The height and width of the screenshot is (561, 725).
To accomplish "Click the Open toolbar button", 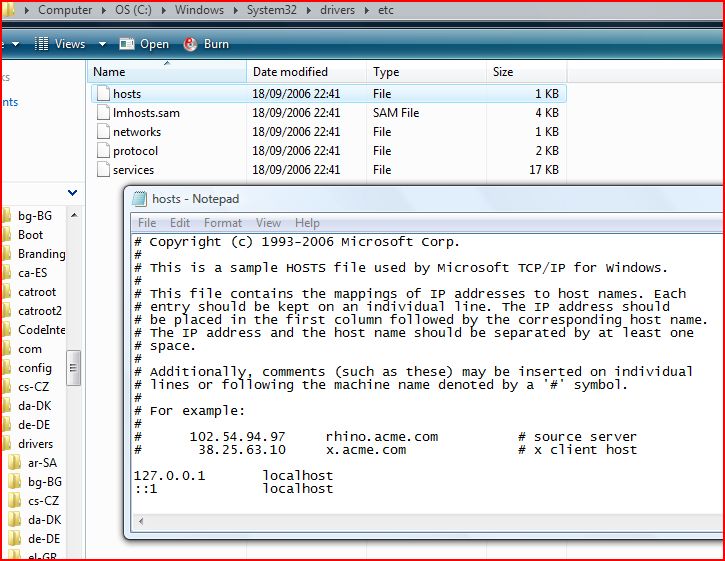I will click(144, 44).
